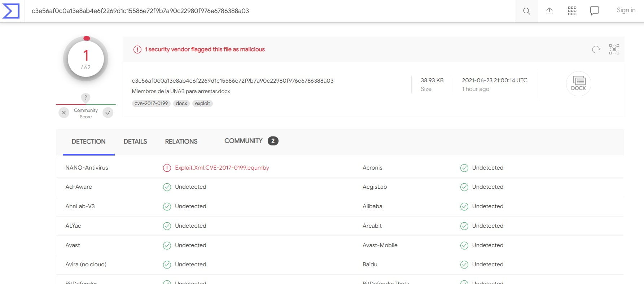
Task: Click the VirusTotal logo icon
Action: (11, 11)
